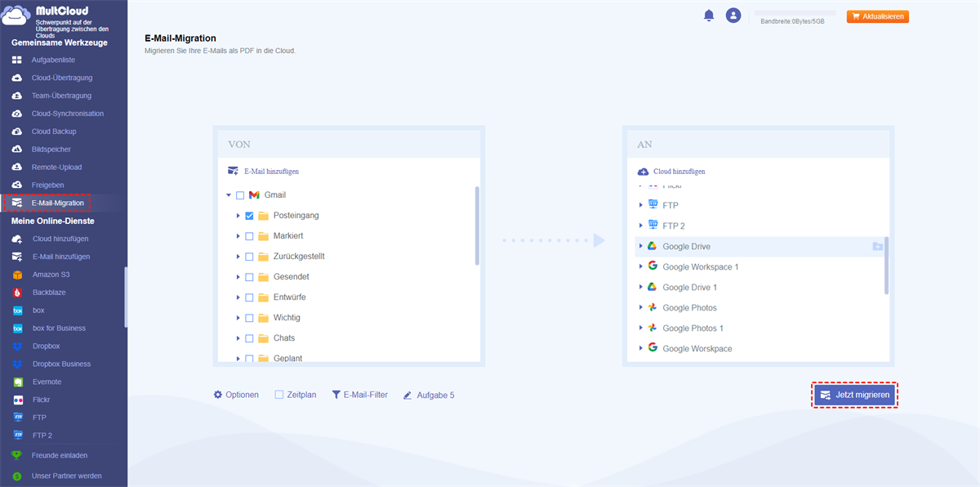
Task: Click new-folder icon on Google Drive row
Action: [x=877, y=246]
